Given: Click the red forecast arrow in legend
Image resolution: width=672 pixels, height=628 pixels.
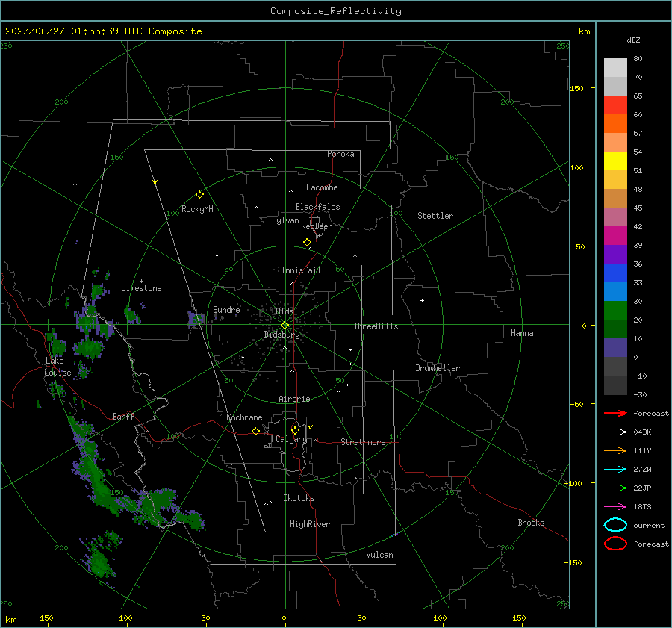Looking at the screenshot, I should [x=615, y=413].
